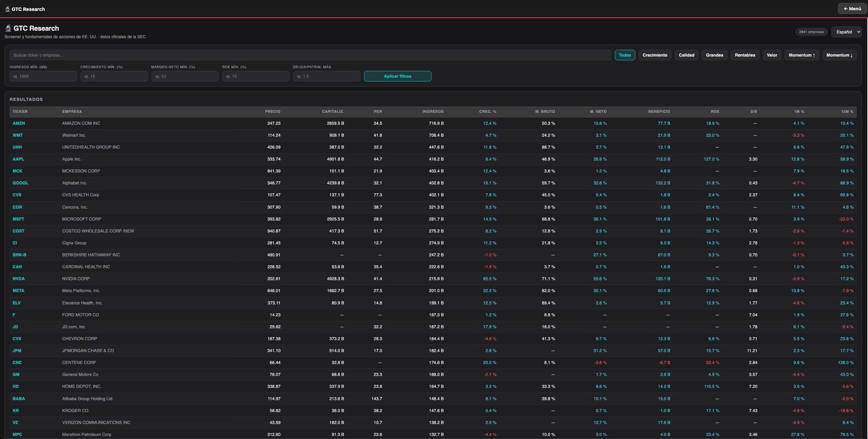Click the Aplicar filtros button
This screenshot has height=439, width=868.
(x=398, y=76)
